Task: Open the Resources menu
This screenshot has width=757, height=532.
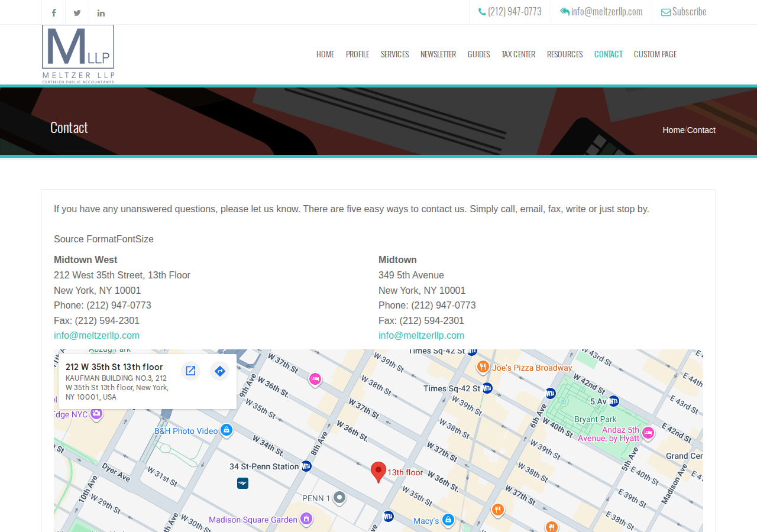Action: [565, 54]
